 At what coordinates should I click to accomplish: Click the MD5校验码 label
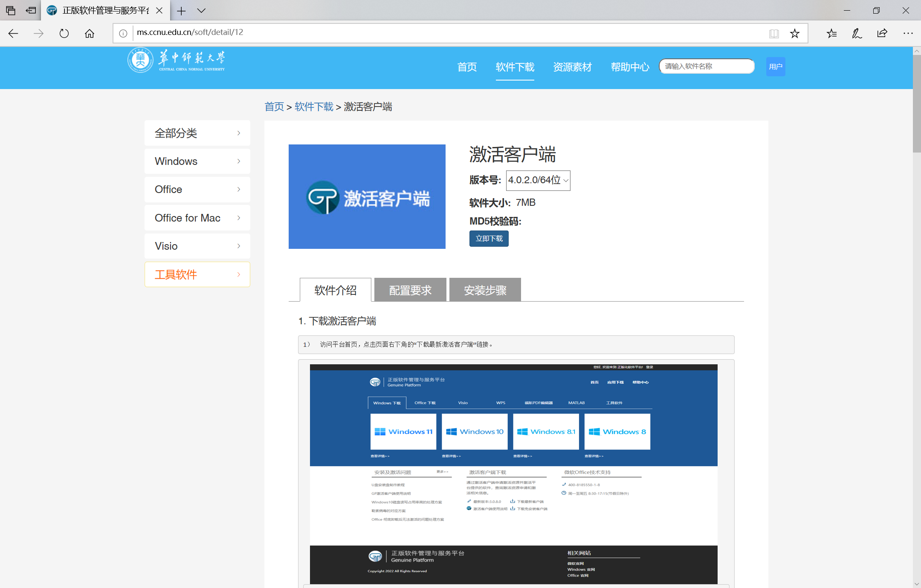point(495,222)
